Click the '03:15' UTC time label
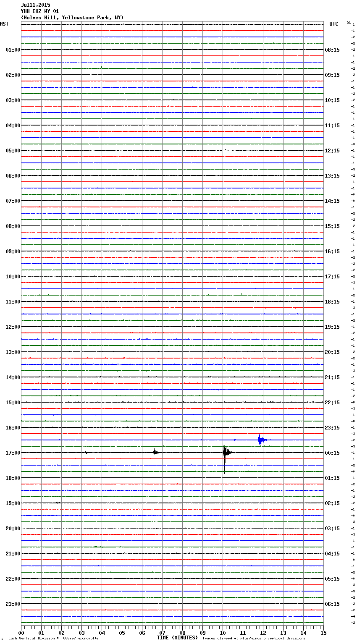This screenshot has width=357, height=644. click(x=332, y=529)
